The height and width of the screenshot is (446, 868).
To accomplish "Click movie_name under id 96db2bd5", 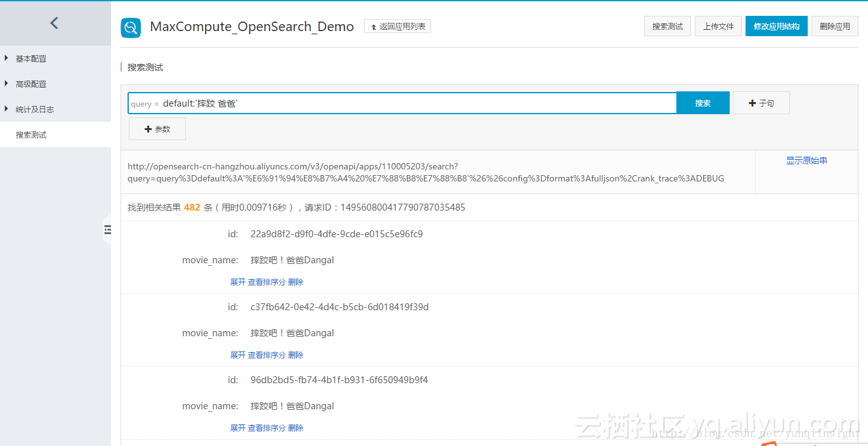I will (293, 406).
